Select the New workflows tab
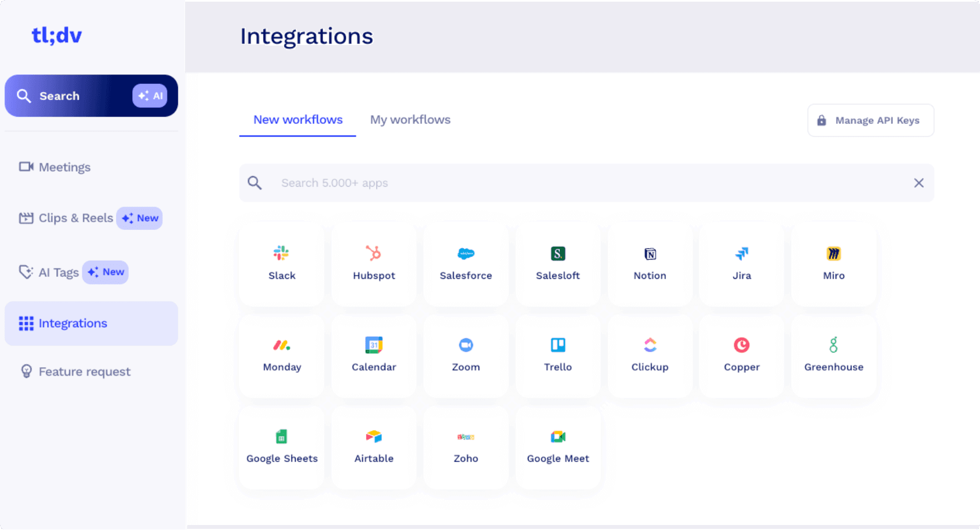Viewport: 980px width, 530px height. coord(298,120)
